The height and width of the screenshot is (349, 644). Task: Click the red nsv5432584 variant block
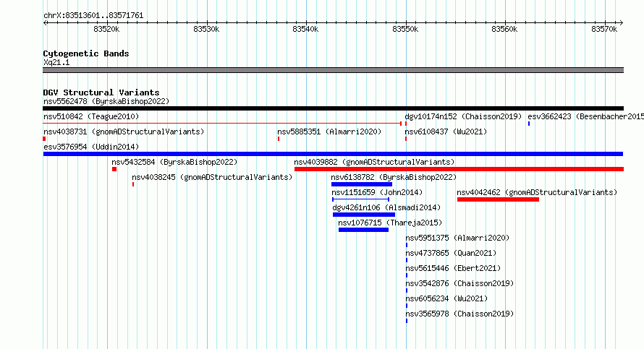(114, 169)
